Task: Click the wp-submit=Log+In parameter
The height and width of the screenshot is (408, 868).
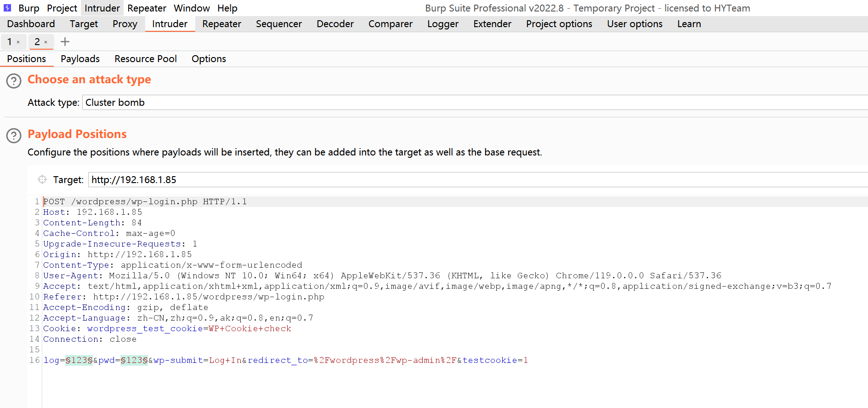Action: 198,360
